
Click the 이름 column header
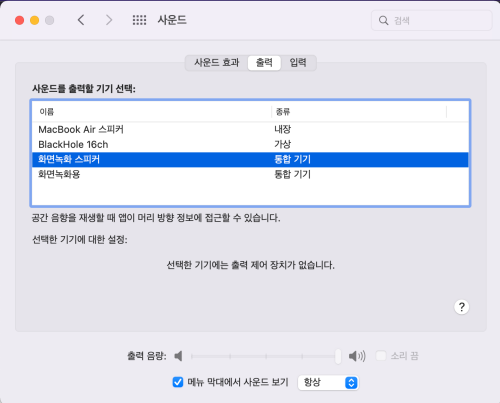pyautogui.click(x=152, y=112)
